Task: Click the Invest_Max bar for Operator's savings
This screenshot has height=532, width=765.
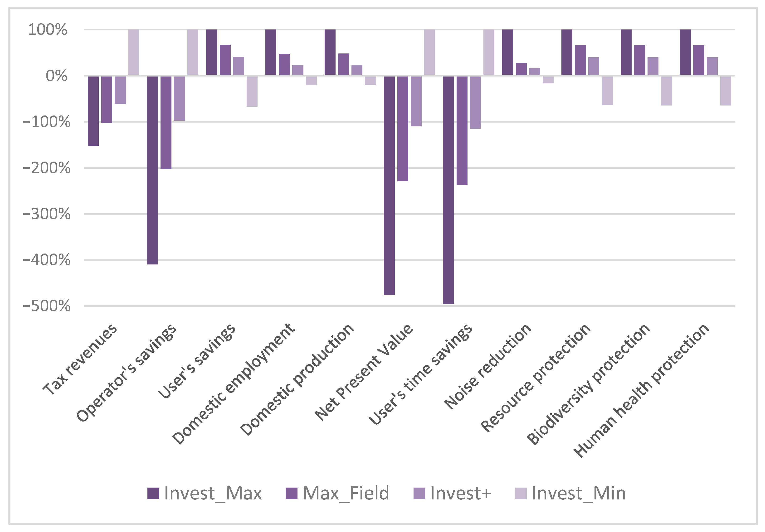Action: click(x=152, y=170)
